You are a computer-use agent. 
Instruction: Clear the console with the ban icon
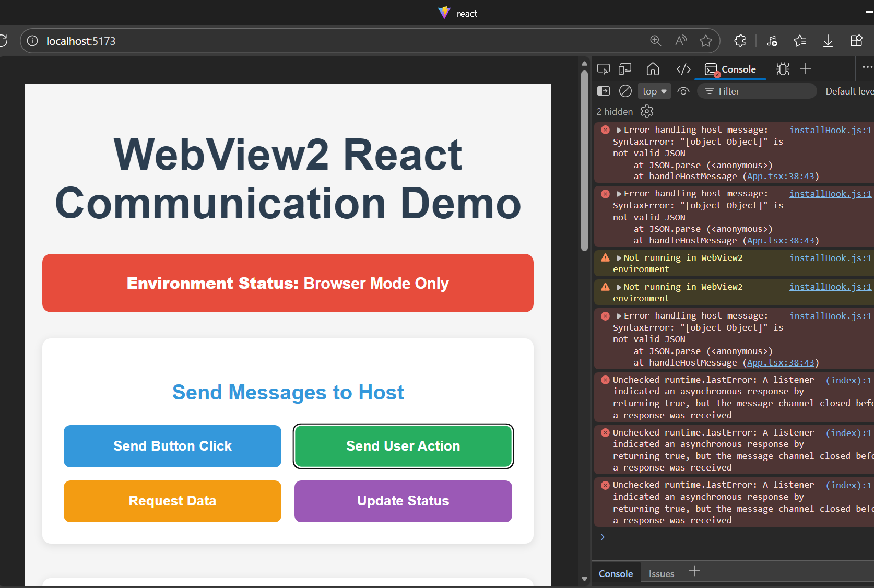click(x=625, y=91)
